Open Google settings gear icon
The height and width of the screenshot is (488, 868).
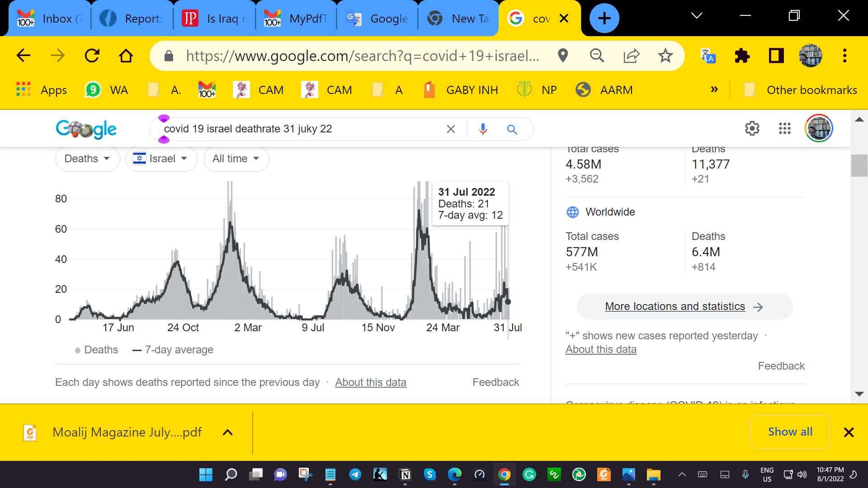tap(752, 129)
